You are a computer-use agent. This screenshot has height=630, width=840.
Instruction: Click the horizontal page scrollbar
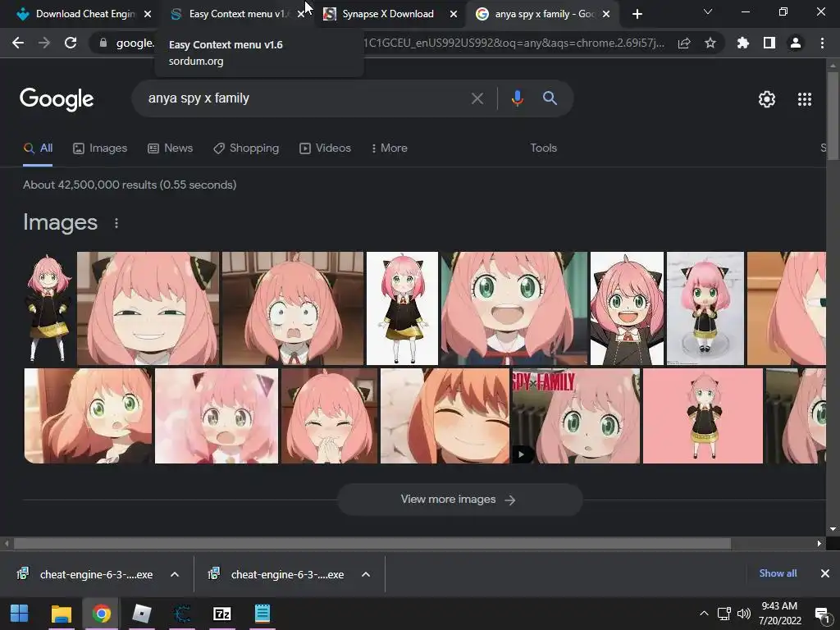pos(372,544)
